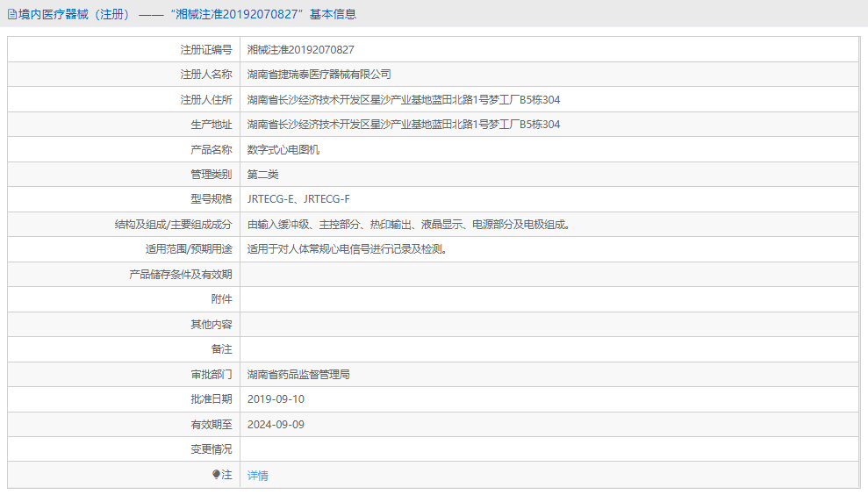Click the 结构及组成/主要组成成分 label

pyautogui.click(x=173, y=225)
